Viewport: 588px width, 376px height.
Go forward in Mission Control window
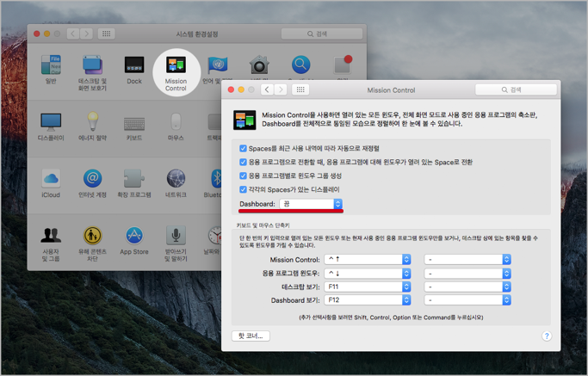pyautogui.click(x=281, y=89)
